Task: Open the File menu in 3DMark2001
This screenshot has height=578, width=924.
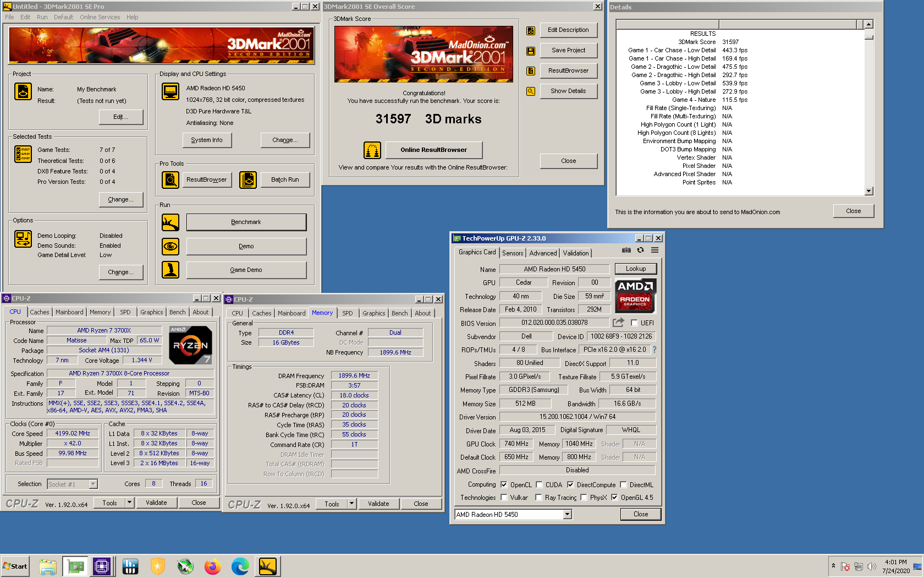Action: coord(9,17)
